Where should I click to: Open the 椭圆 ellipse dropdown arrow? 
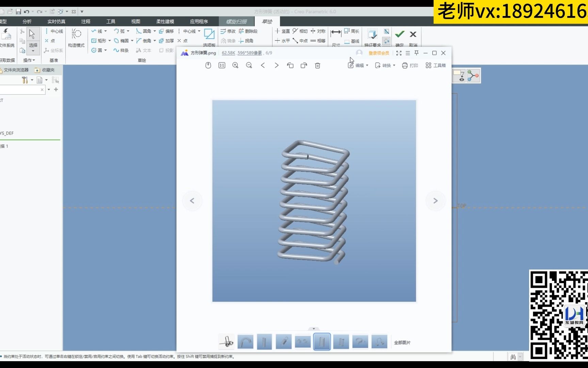click(132, 41)
